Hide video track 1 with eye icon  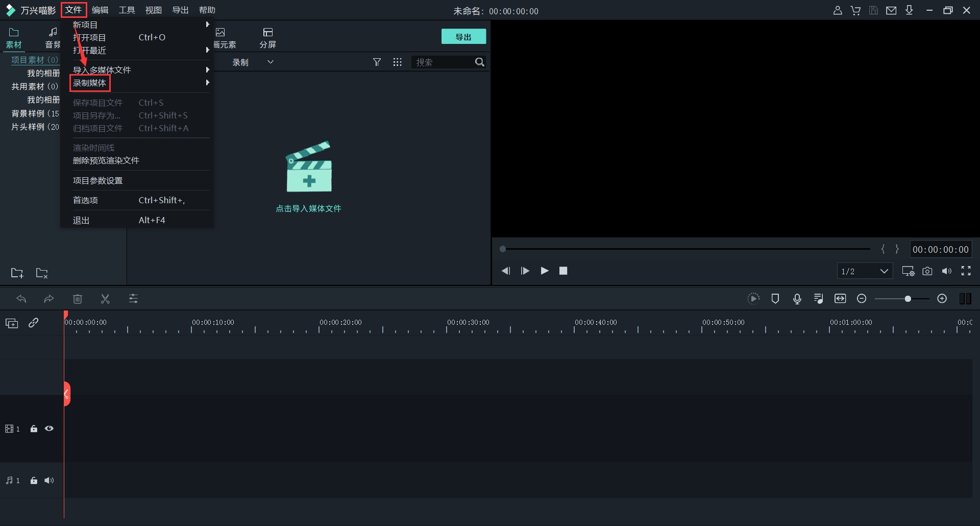click(x=49, y=429)
